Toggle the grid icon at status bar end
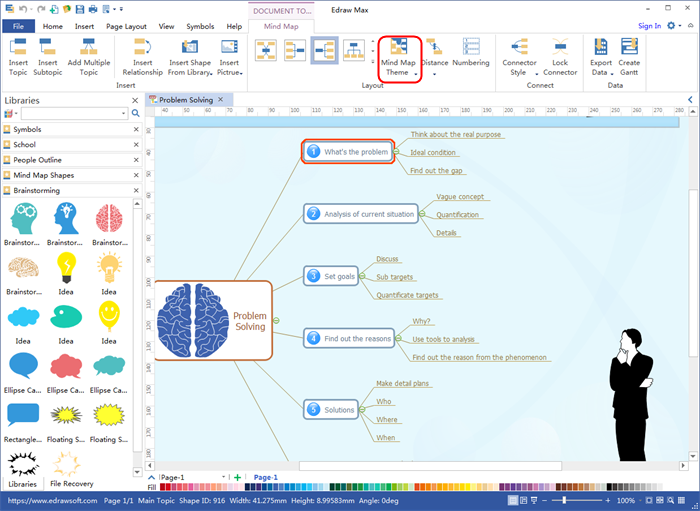The height and width of the screenshot is (511, 700). [x=681, y=501]
